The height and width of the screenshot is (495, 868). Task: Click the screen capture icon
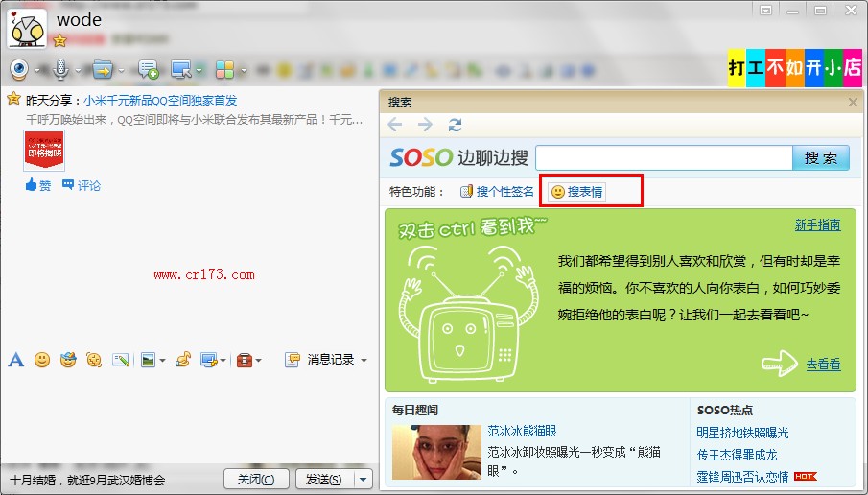209,360
